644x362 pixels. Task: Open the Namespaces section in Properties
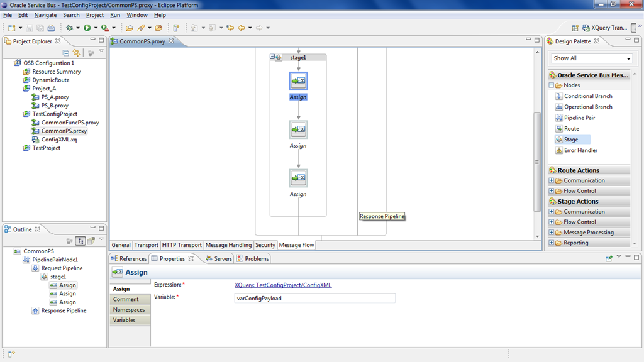pyautogui.click(x=129, y=310)
